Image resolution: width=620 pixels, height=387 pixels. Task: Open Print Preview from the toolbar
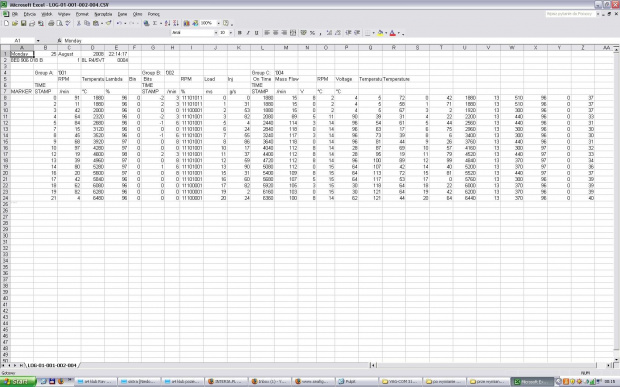[x=59, y=23]
